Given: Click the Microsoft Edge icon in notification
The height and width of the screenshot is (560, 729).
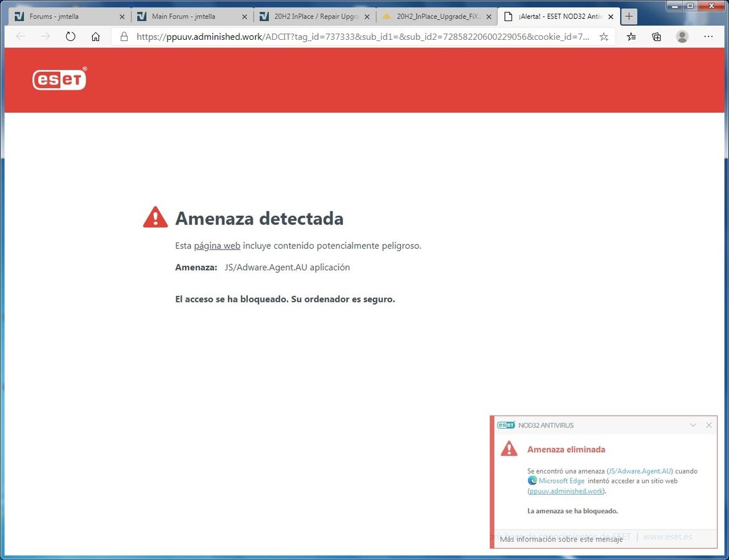Looking at the screenshot, I should [x=532, y=480].
